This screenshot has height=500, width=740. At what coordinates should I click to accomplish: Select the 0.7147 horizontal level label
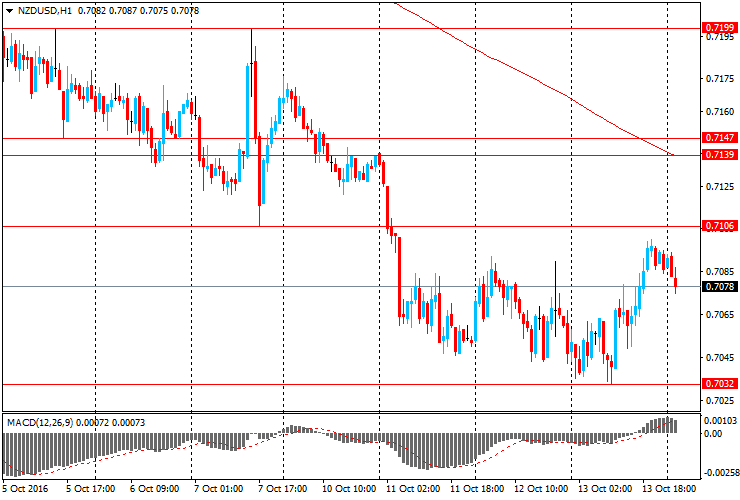pos(720,138)
